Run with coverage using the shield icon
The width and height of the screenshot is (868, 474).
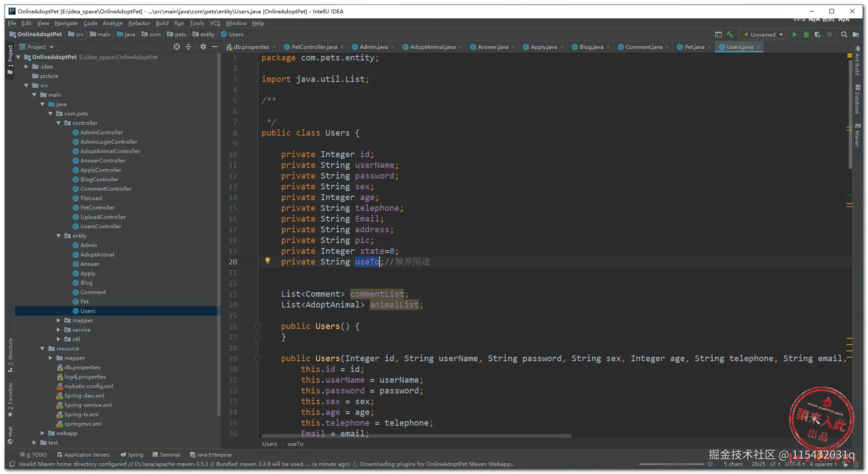coord(817,34)
